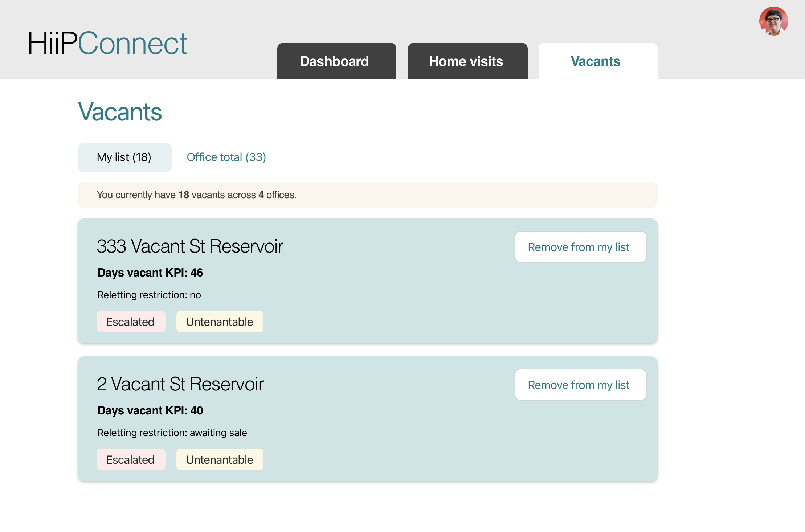Click Untenantable tag on 2 Vacant St
This screenshot has height=532, width=805.
coord(220,460)
